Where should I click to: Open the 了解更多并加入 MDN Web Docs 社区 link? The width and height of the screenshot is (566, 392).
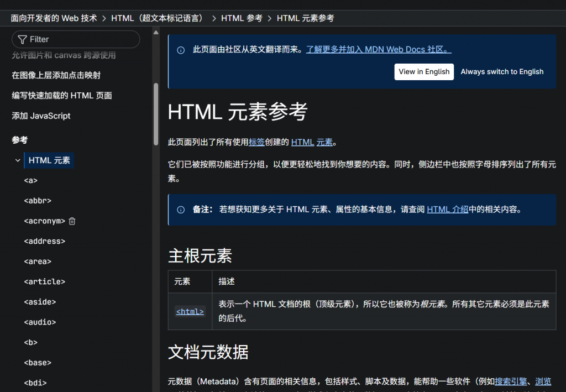pyautogui.click(x=379, y=50)
